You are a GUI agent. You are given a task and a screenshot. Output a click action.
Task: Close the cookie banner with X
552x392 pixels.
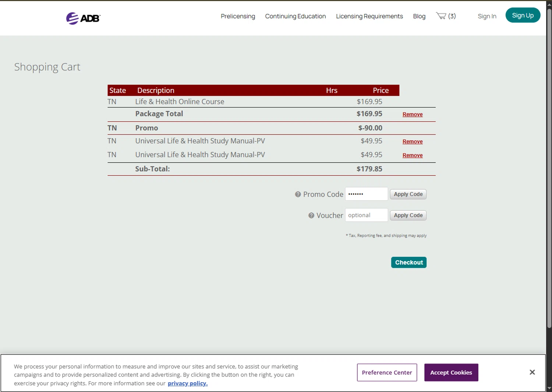point(532,372)
